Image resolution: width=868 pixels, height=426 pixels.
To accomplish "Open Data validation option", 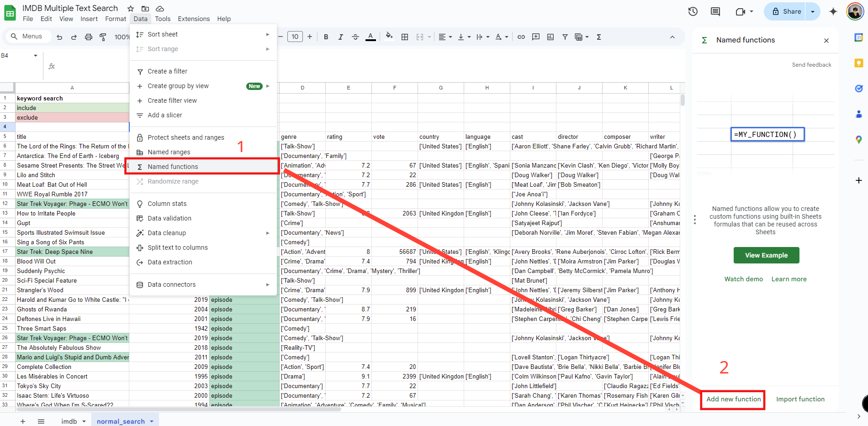I will [203, 218].
